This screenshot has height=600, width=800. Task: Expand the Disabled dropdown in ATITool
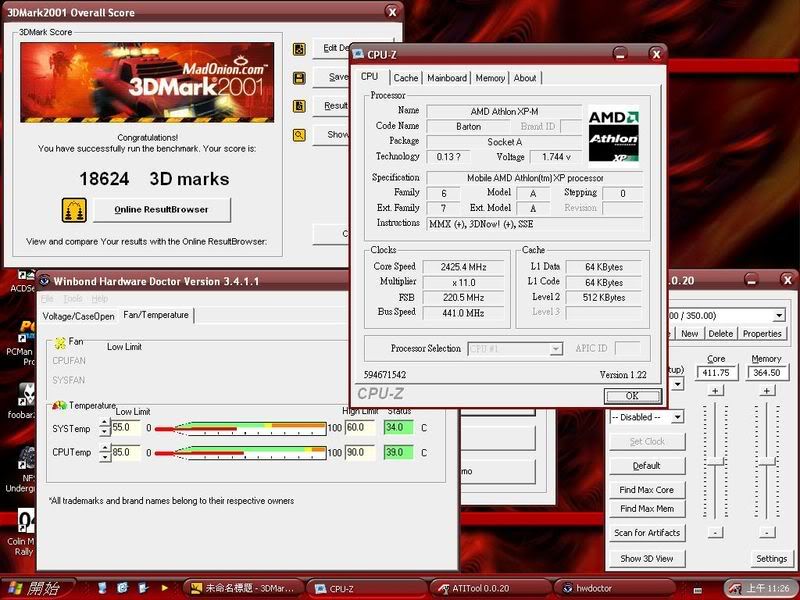[678, 417]
